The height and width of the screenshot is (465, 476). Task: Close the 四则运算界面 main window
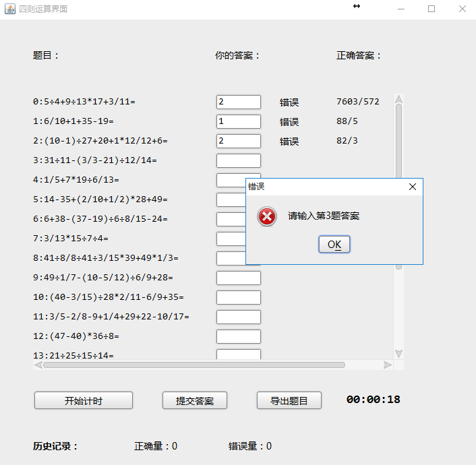(x=463, y=9)
